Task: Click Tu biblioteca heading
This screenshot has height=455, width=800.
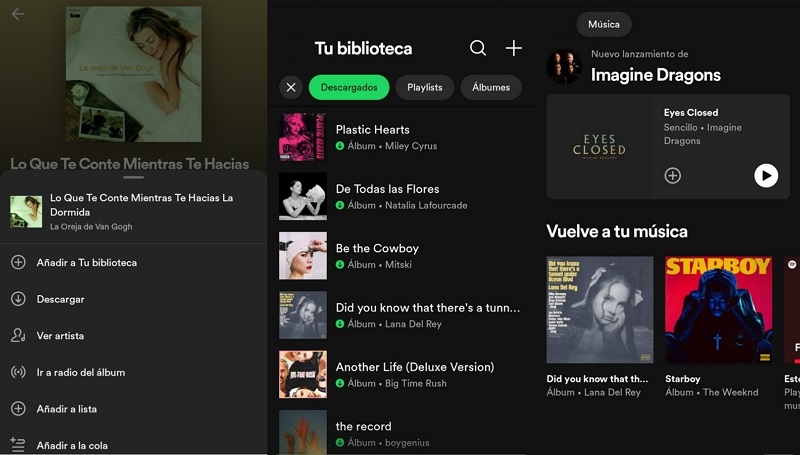Action: point(363,48)
